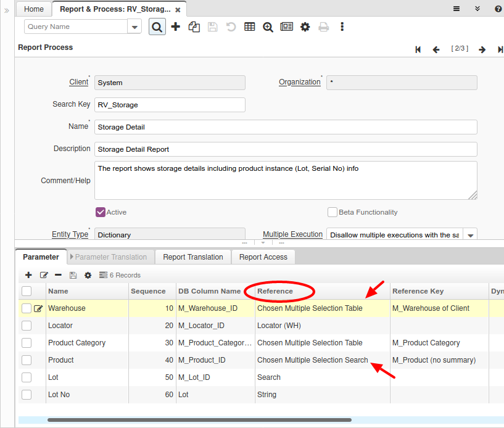
Task: Select the Product row checkbox
Action: [x=27, y=360]
